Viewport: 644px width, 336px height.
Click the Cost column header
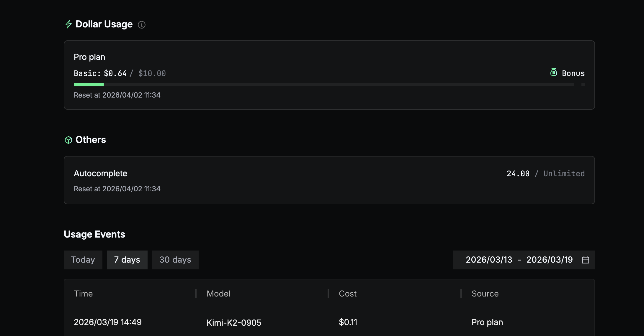click(x=348, y=294)
